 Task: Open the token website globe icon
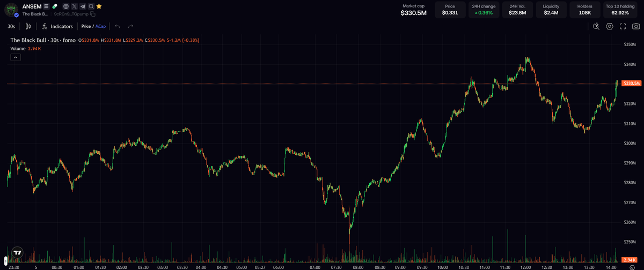65,6
